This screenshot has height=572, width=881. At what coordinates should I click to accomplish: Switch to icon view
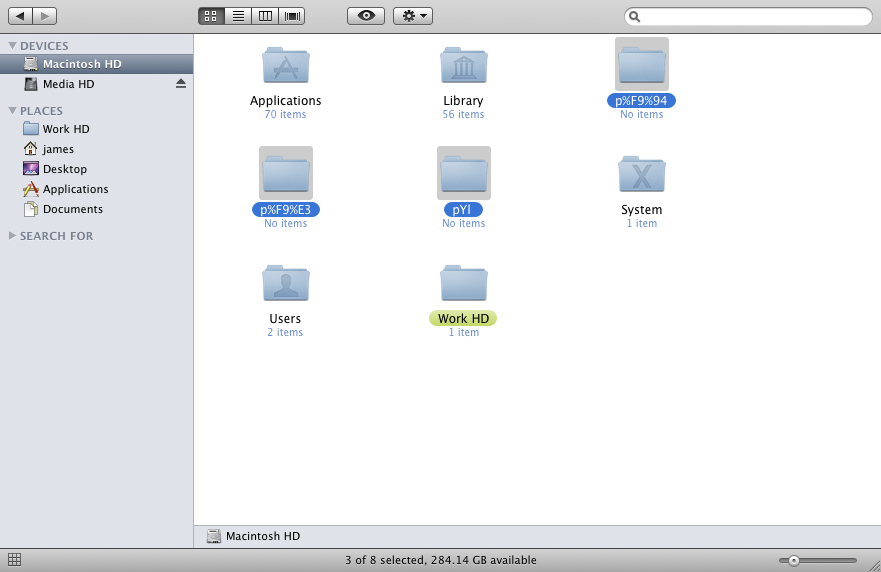[211, 16]
